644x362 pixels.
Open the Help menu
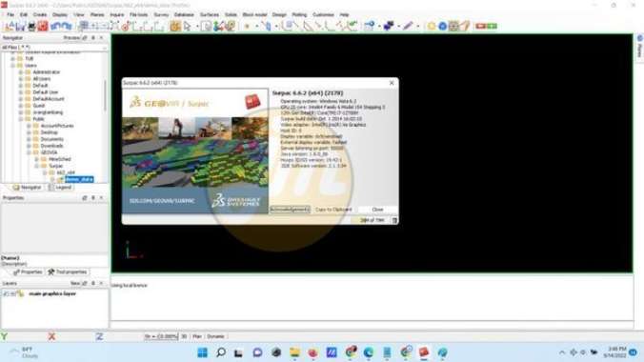coord(344,15)
